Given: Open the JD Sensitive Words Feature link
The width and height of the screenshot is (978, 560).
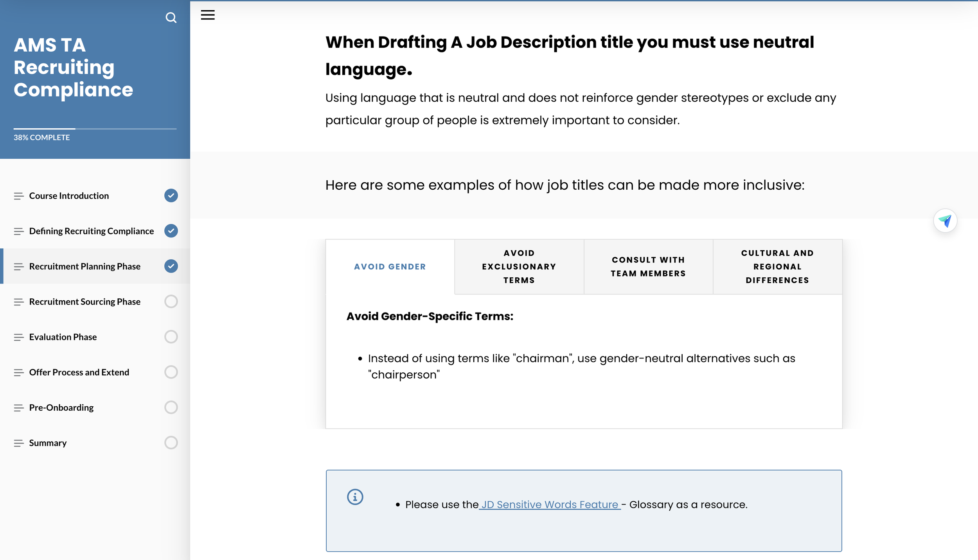Looking at the screenshot, I should pyautogui.click(x=550, y=504).
